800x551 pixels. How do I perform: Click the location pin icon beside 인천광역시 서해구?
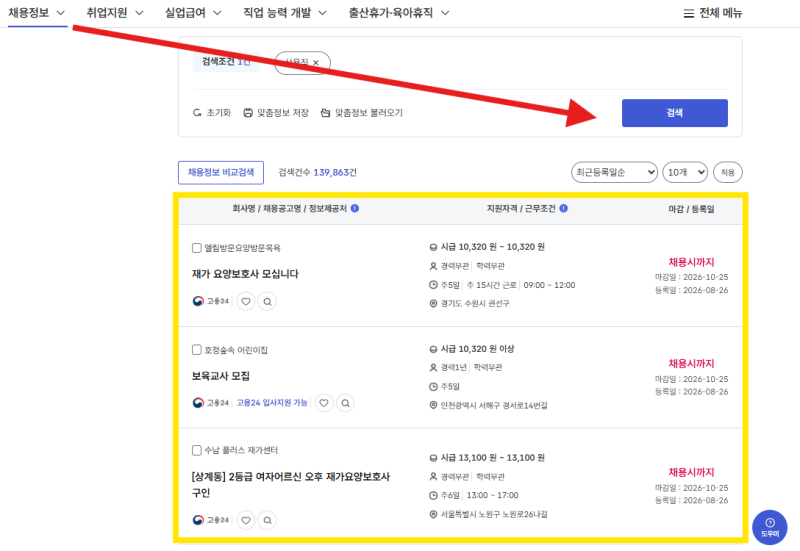click(433, 405)
